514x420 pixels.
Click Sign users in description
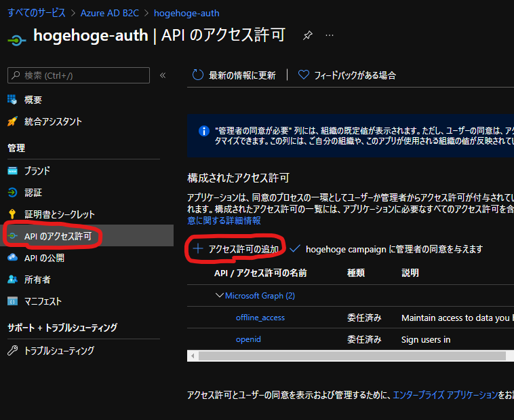pyautogui.click(x=426, y=340)
